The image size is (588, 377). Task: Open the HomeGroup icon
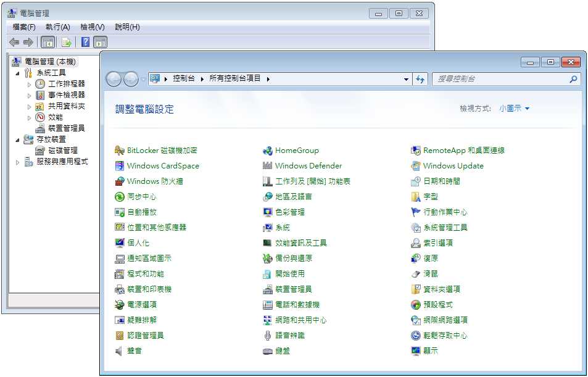267,151
